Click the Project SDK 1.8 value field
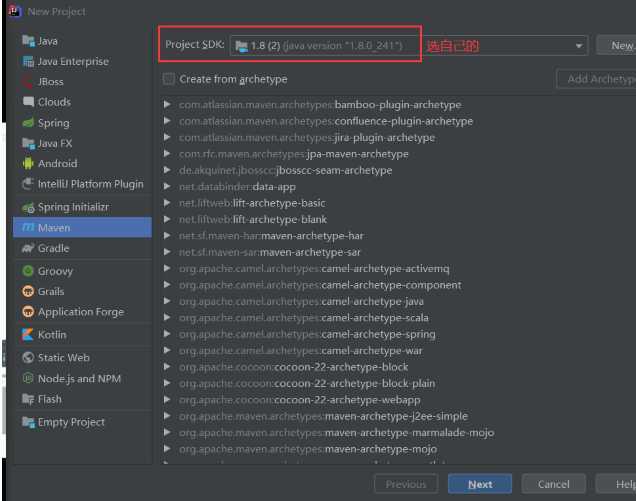 point(409,45)
